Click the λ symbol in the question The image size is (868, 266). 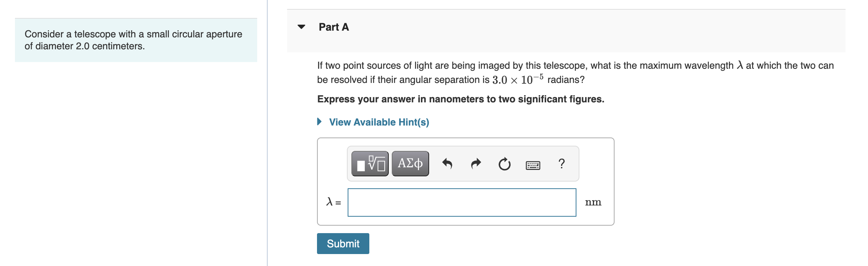pos(740,65)
